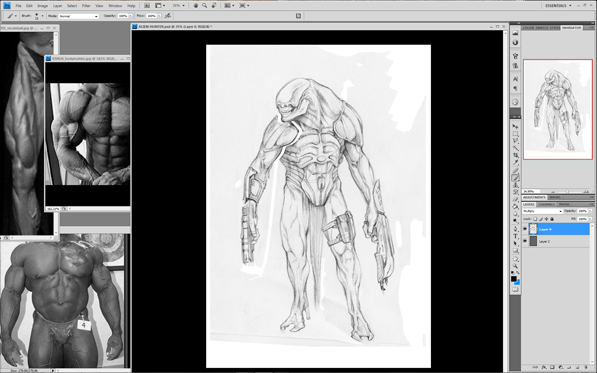Switch to the Swatches tab
The image size is (597, 373).
click(541, 27)
